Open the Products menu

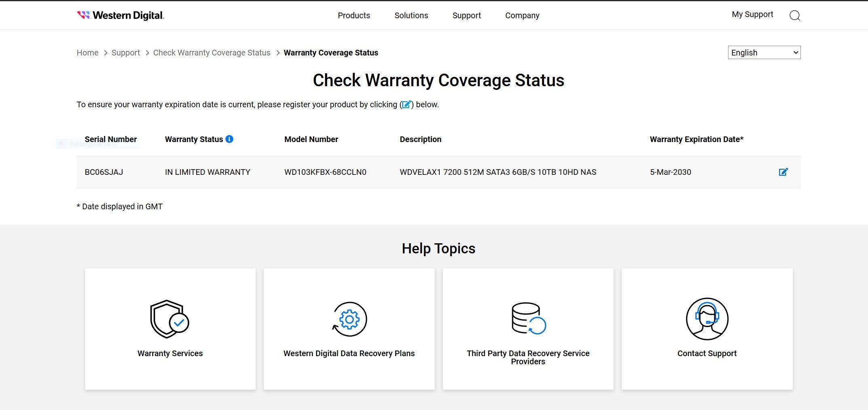(354, 15)
